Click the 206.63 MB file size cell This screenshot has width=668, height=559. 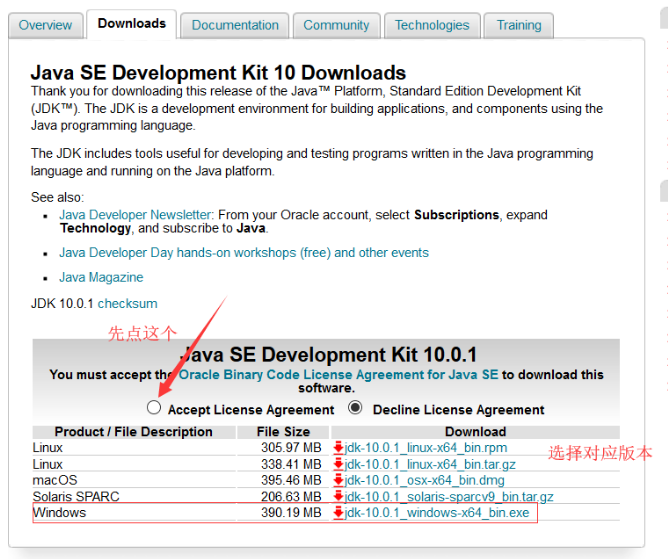[x=291, y=497]
